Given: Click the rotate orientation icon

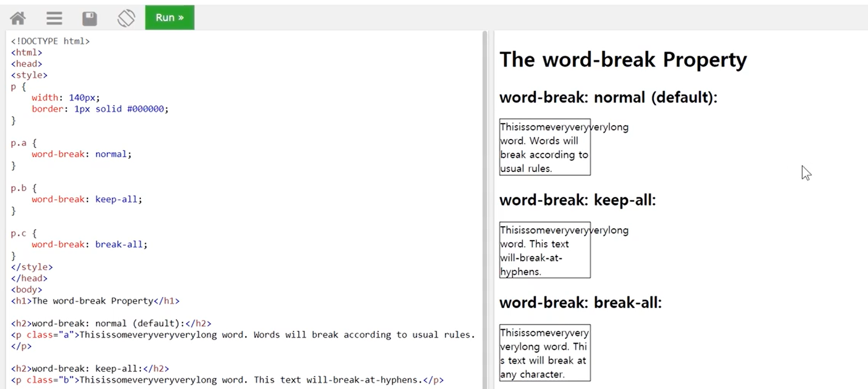Looking at the screenshot, I should [126, 18].
